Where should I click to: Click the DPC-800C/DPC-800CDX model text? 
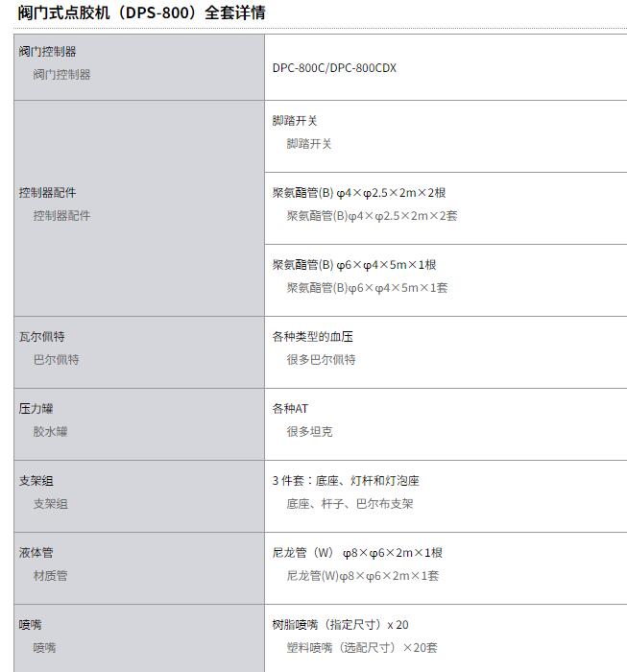point(334,68)
